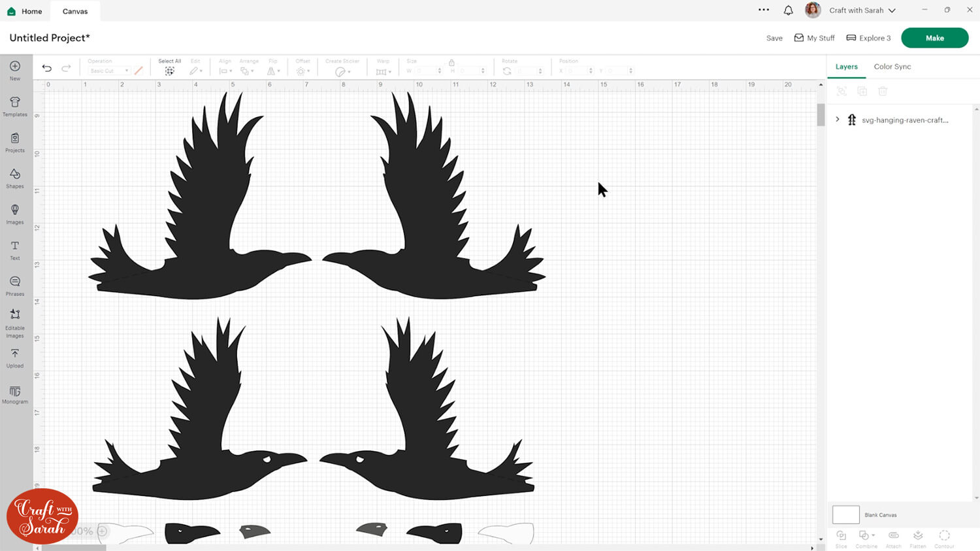980x551 pixels.
Task: Click the canvas horizontal scrollbar thumb
Action: pos(74,548)
